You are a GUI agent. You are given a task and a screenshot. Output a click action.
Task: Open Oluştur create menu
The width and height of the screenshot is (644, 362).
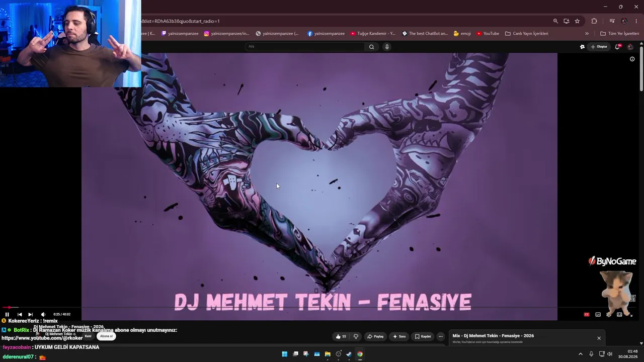599,47
